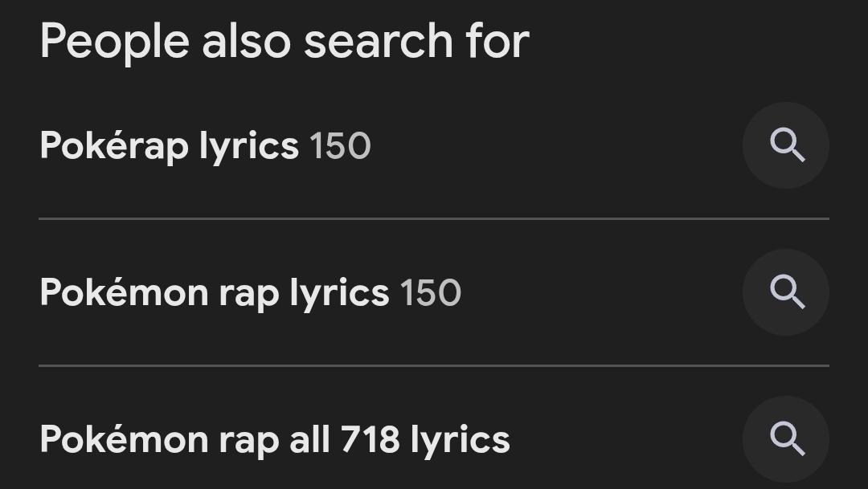Screen dimensions: 868x489
Task: Choose the "Pokémon rap all 718 lyrics" suggestion
Action: [274, 440]
